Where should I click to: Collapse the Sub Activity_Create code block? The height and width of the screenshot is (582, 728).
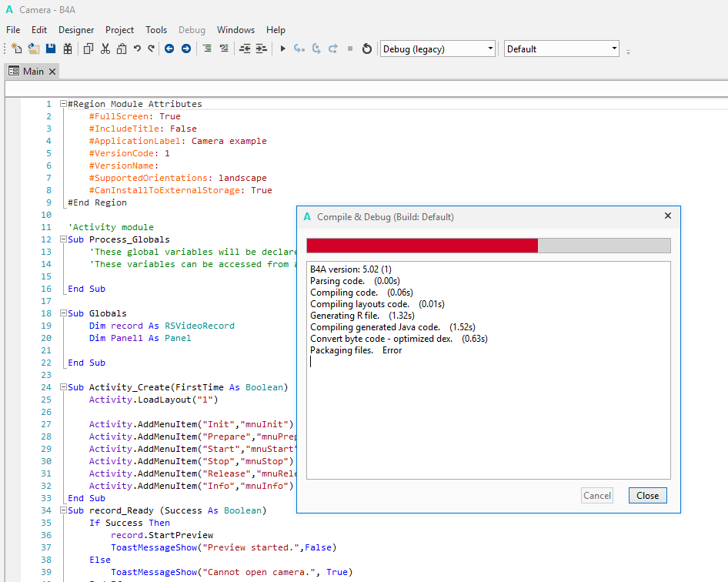[63, 387]
